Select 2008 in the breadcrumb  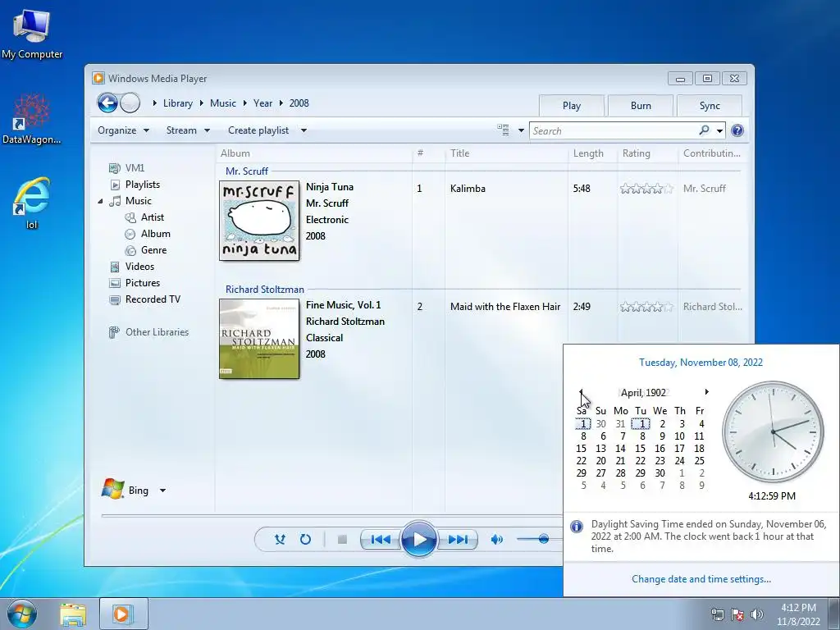click(299, 103)
